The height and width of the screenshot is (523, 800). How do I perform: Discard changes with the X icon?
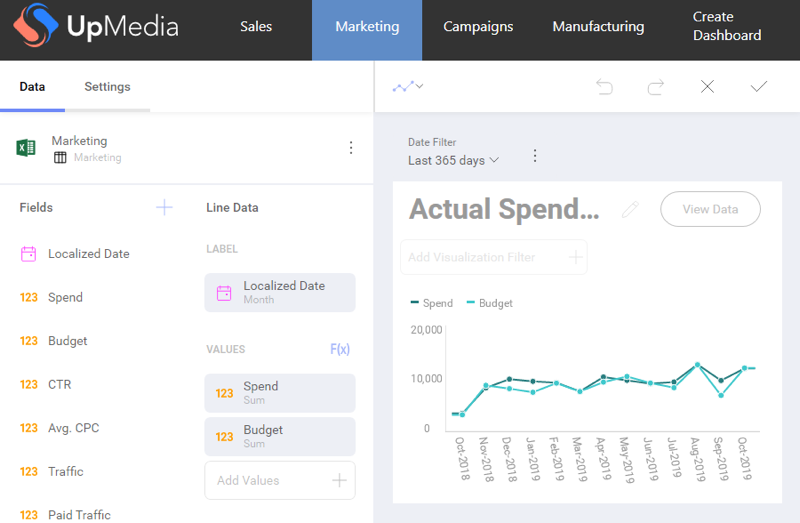click(707, 87)
